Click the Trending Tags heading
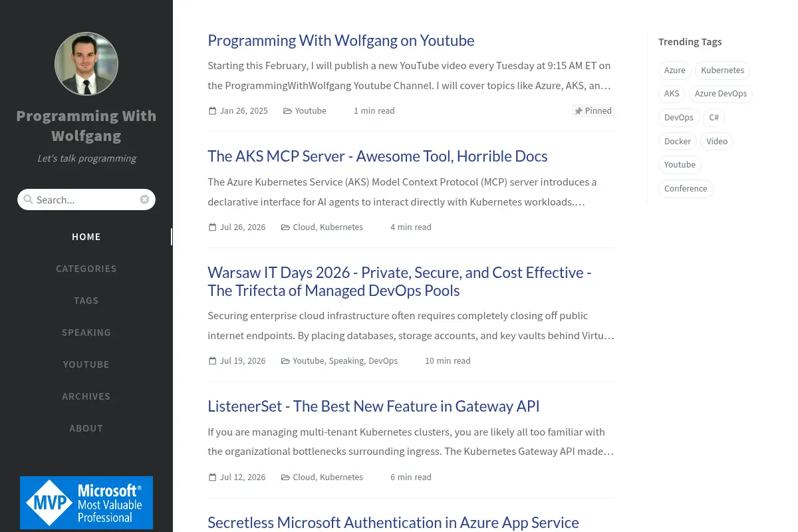This screenshot has height=532, width=798. pyautogui.click(x=690, y=42)
